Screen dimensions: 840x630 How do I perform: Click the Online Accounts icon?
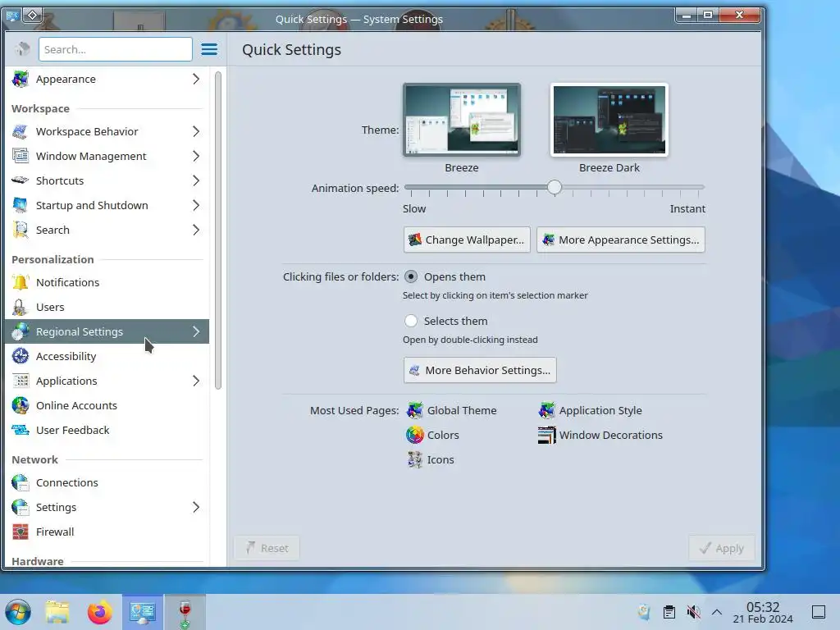[x=21, y=405]
